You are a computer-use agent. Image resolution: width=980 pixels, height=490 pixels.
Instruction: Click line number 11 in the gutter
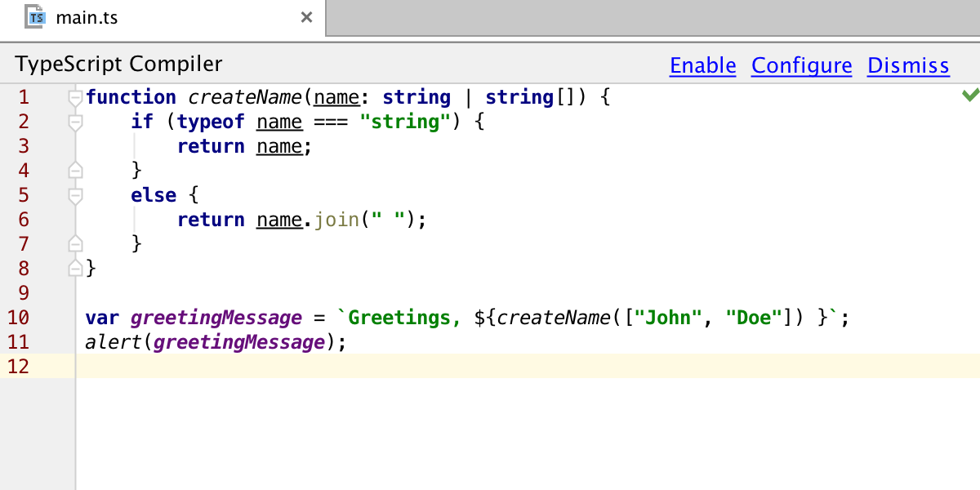coord(17,342)
